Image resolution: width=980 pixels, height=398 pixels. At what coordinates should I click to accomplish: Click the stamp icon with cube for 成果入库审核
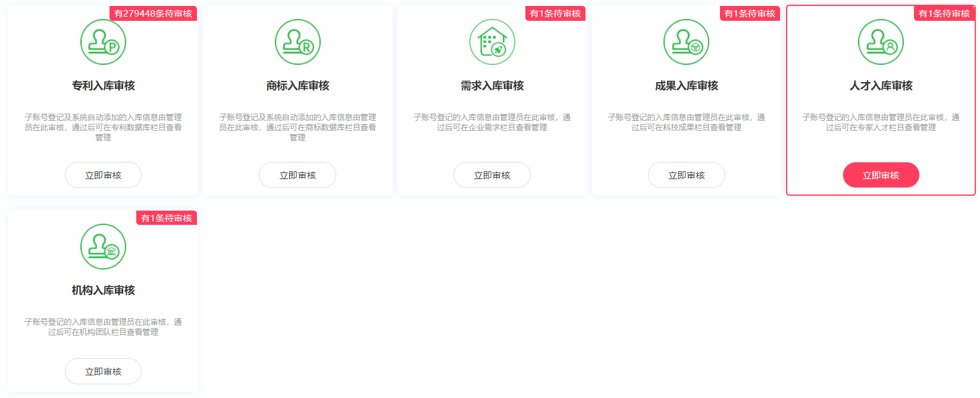coord(686,42)
